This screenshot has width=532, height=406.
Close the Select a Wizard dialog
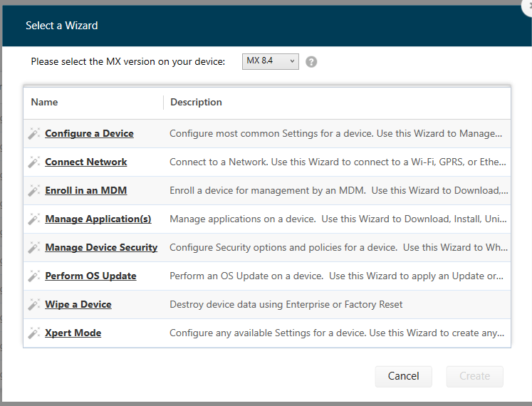point(528,7)
